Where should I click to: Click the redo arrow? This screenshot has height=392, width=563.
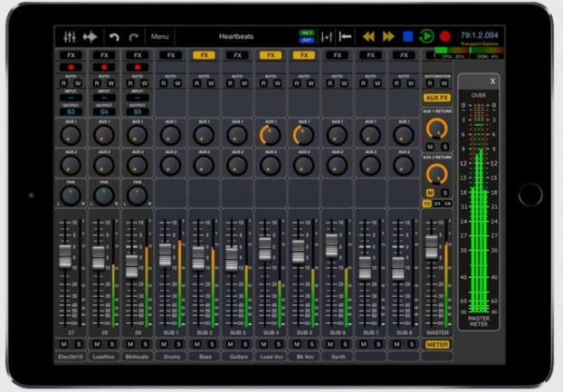click(x=133, y=36)
